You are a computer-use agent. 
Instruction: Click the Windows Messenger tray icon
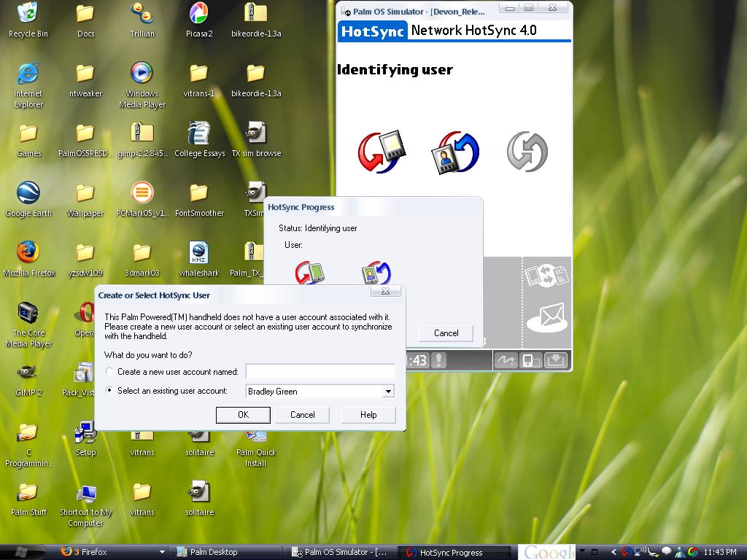pos(680,552)
